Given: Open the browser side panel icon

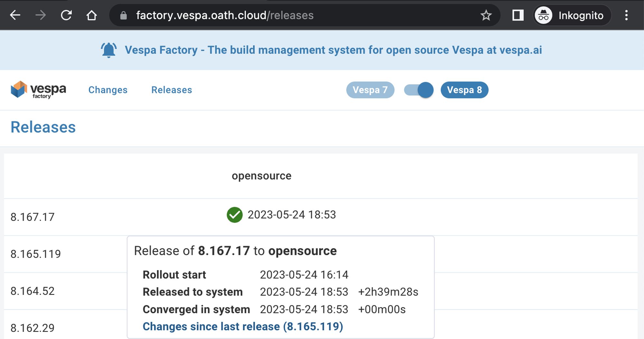Looking at the screenshot, I should tap(518, 15).
